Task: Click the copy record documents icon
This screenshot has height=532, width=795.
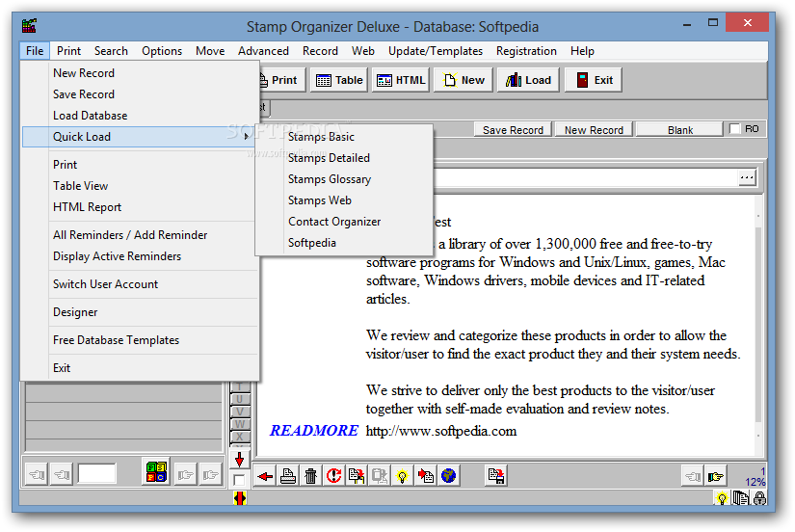Action: point(357,476)
